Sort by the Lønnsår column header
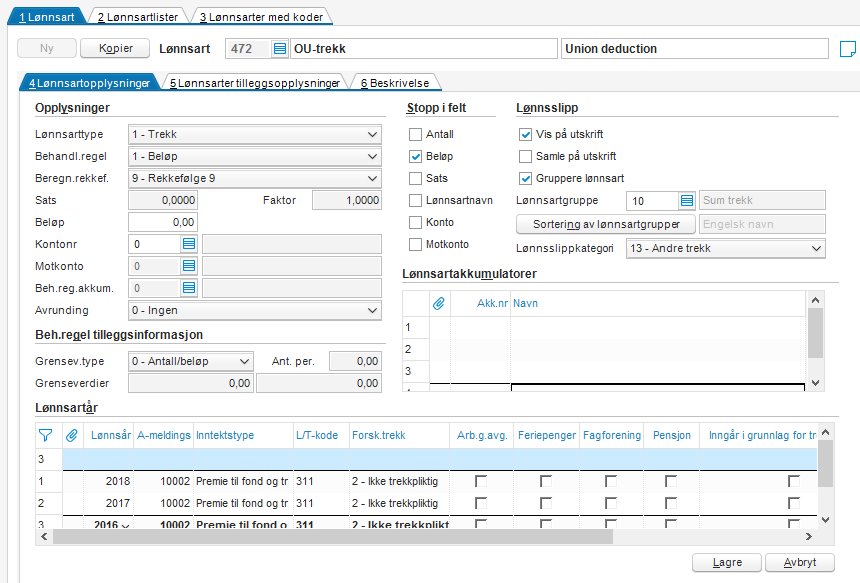The width and height of the screenshot is (860, 583). click(110, 435)
